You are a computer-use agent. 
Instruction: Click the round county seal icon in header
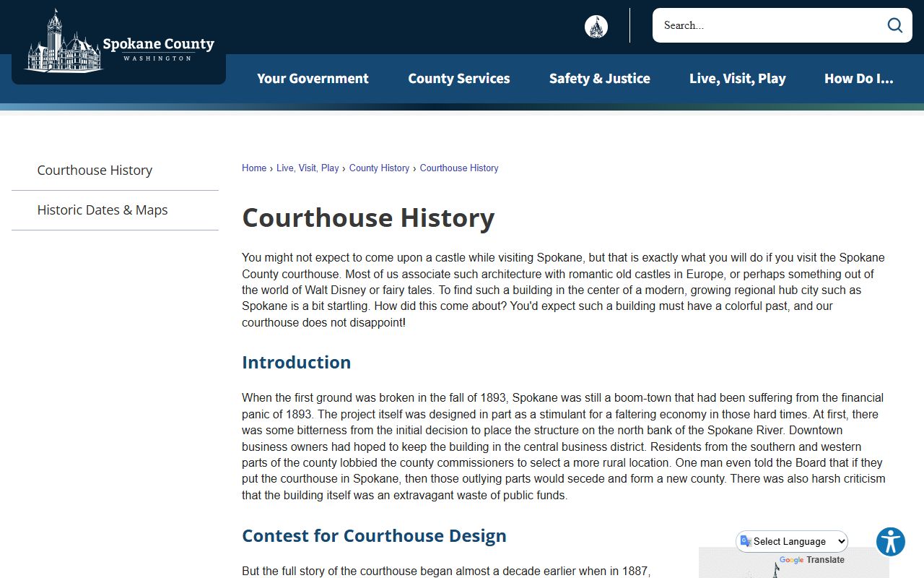[x=596, y=27]
